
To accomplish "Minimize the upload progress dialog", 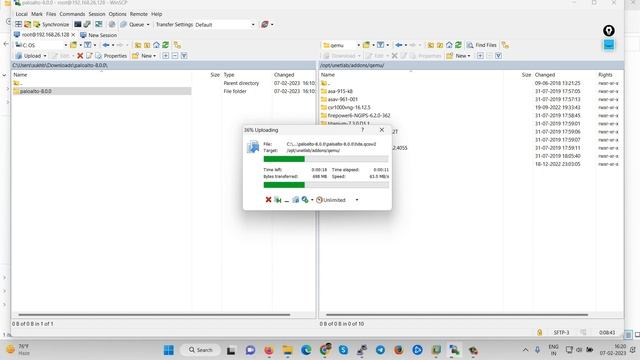I will coord(287,200).
